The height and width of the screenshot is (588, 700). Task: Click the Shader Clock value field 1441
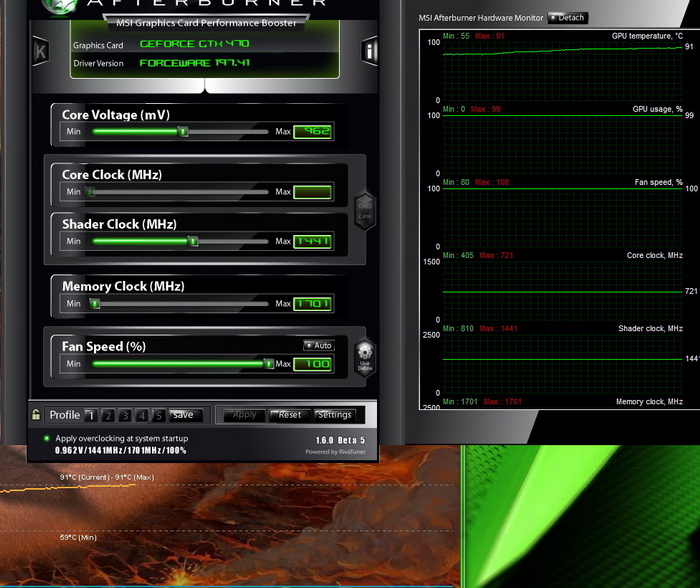click(x=312, y=242)
